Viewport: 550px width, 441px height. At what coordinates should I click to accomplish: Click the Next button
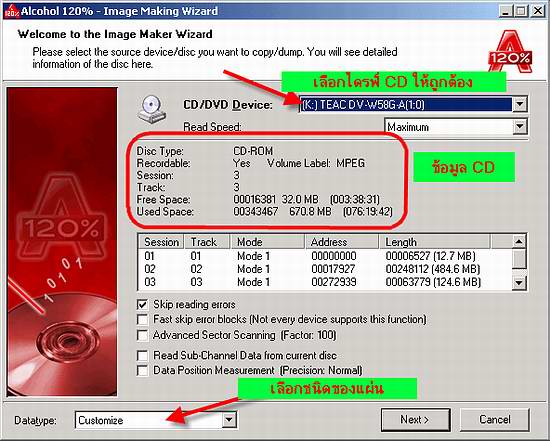(415, 420)
